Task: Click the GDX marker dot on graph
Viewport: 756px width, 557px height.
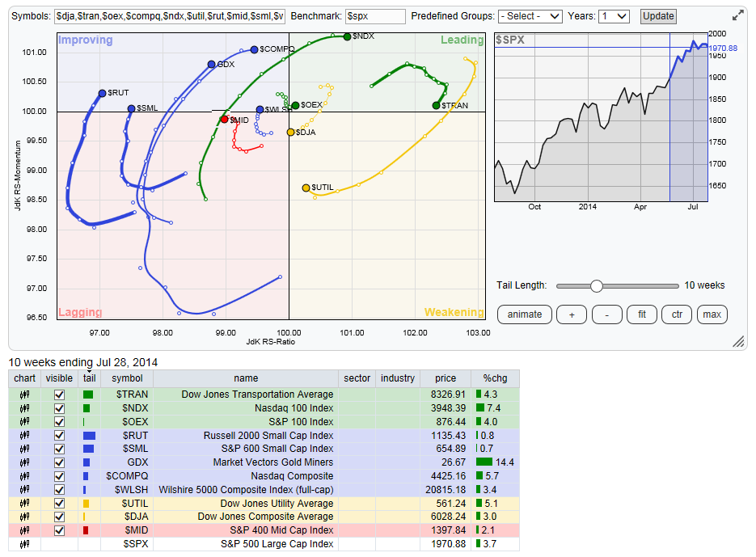Action: (x=211, y=65)
